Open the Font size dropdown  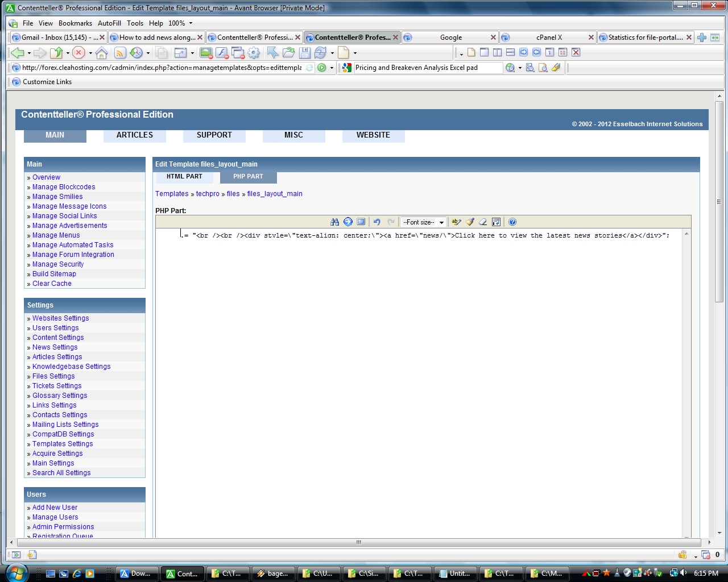pos(423,222)
